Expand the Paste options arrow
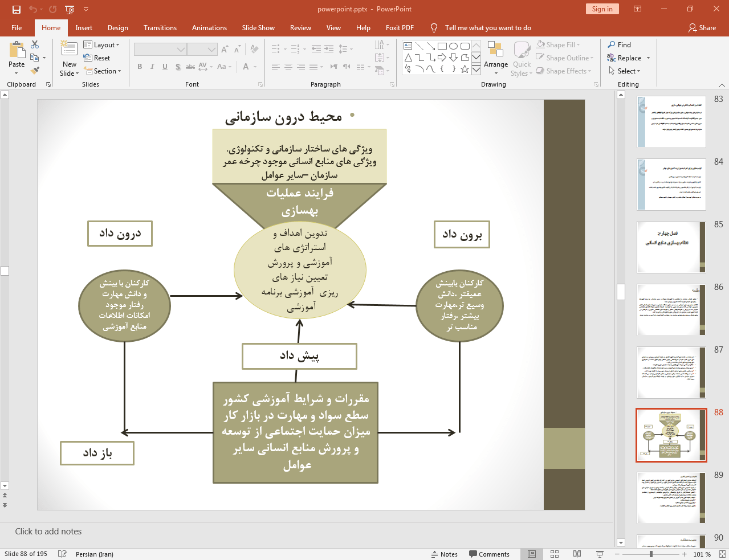This screenshot has width=729, height=560. tap(17, 73)
